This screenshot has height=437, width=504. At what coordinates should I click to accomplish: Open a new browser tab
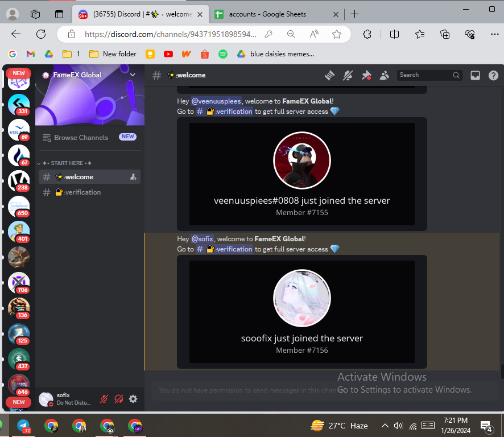pos(354,14)
